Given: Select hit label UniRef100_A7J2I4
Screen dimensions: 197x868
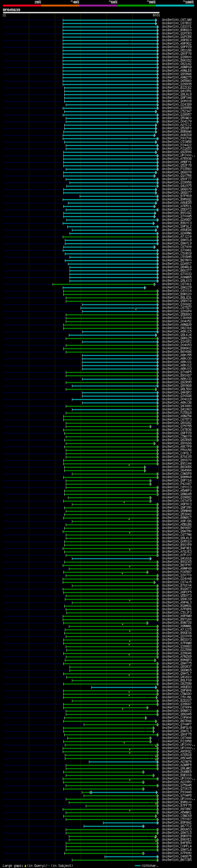Looking at the screenshot, I should [177, 237].
